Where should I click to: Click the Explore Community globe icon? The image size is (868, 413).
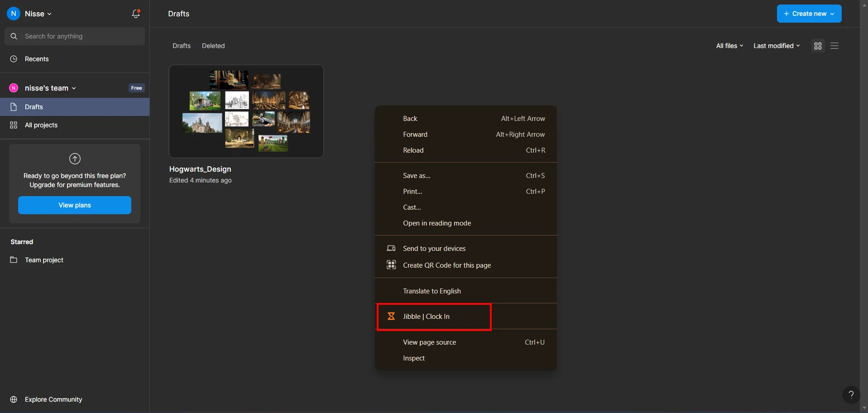click(x=14, y=399)
